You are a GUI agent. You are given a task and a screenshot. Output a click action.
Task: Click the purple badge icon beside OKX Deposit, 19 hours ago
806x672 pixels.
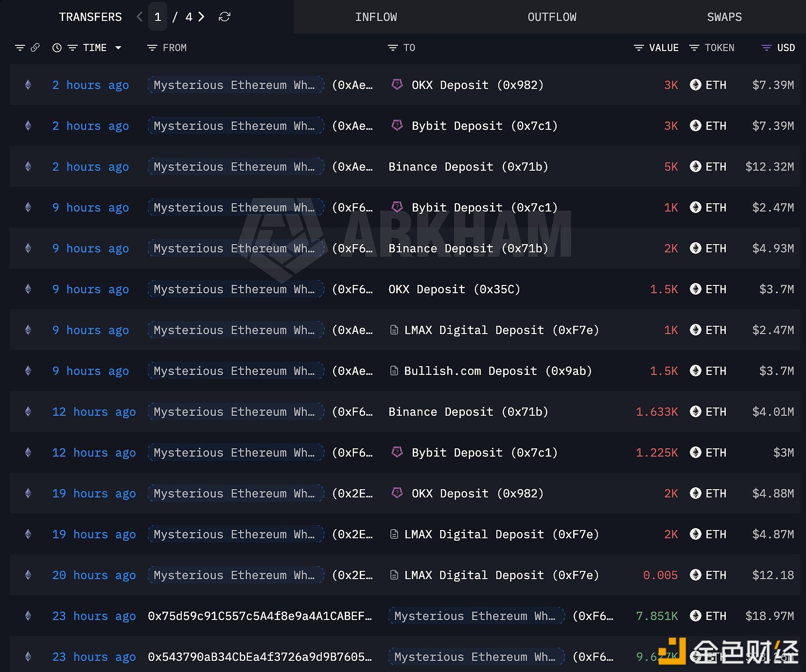397,493
